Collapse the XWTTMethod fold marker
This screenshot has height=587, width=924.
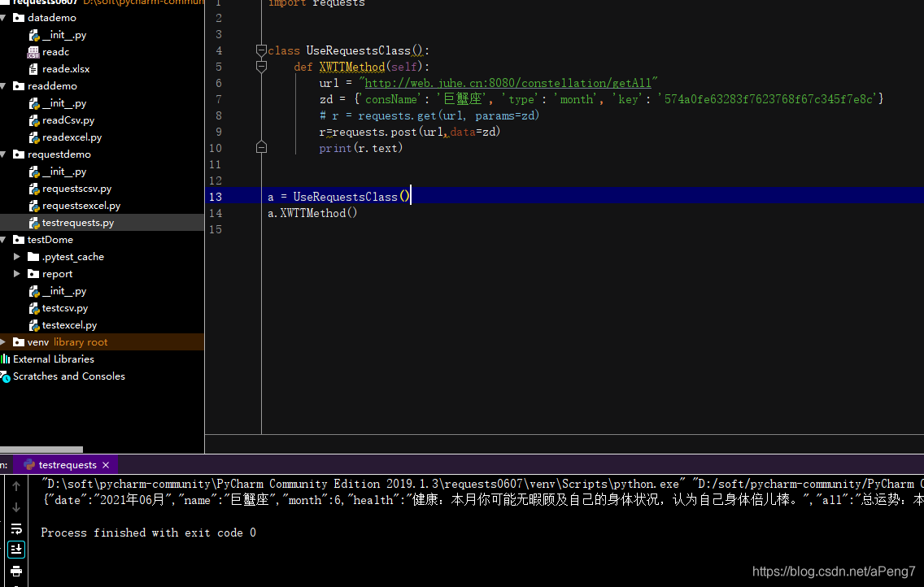tap(262, 67)
